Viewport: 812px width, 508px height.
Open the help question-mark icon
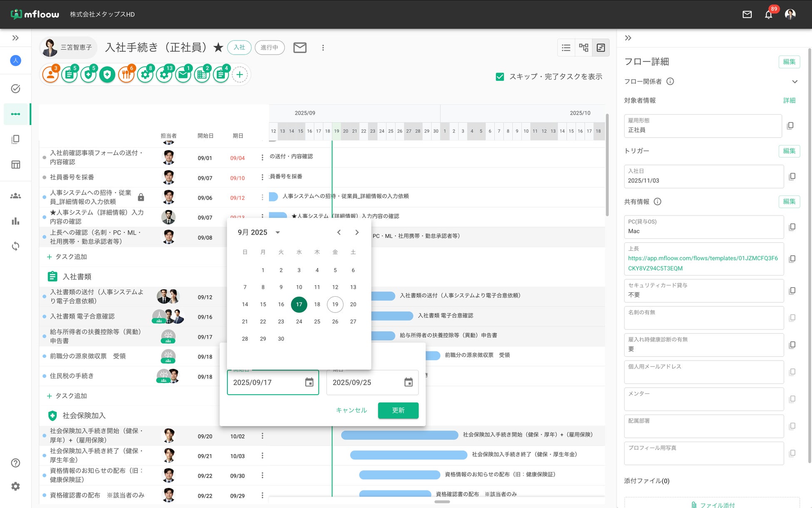pos(15,463)
